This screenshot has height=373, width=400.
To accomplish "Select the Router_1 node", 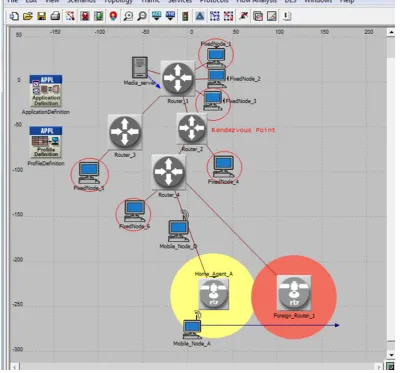I will coord(178,78).
